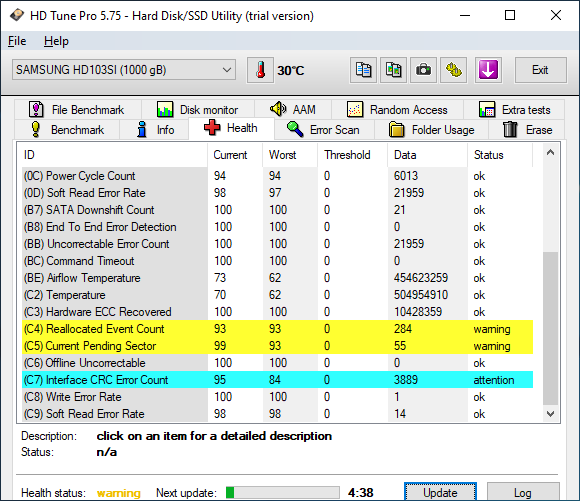Select the (BB) Uncorrectable Error Count row
The height and width of the screenshot is (501, 580).
coord(277,244)
